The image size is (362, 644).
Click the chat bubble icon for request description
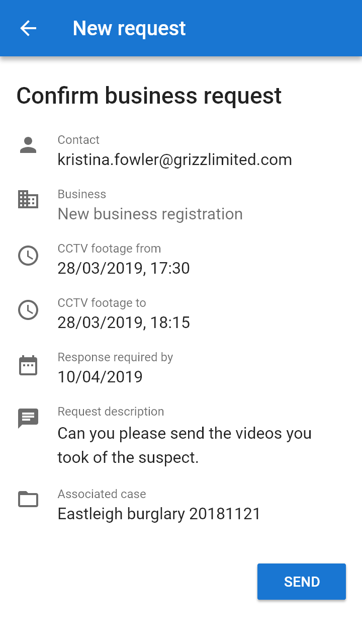(28, 418)
